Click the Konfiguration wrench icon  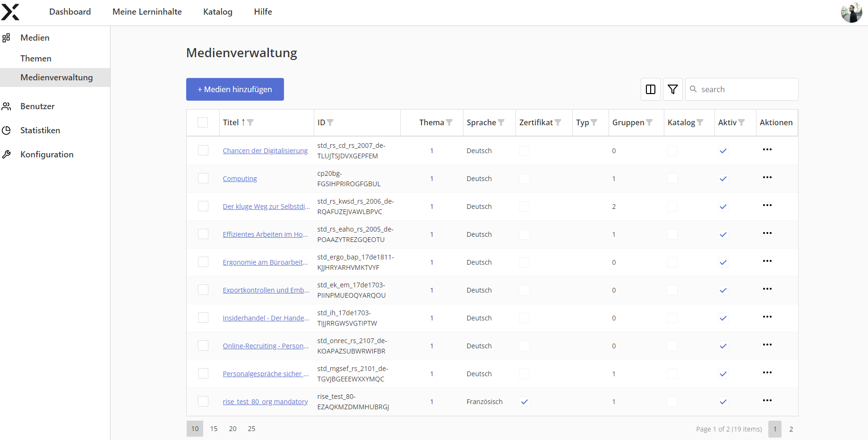[x=7, y=155]
